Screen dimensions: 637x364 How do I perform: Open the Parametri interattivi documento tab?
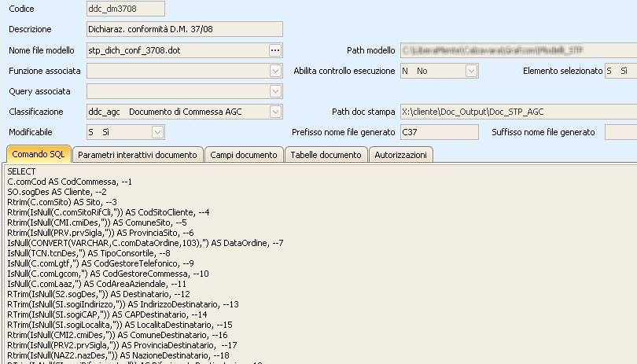(138, 155)
